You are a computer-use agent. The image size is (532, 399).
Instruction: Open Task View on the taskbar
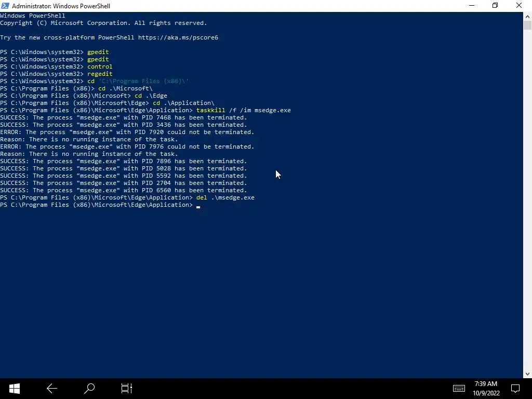click(x=127, y=389)
